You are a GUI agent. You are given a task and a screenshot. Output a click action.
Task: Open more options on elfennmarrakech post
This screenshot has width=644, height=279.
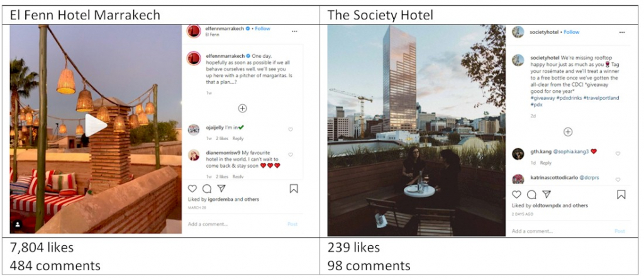(294, 31)
